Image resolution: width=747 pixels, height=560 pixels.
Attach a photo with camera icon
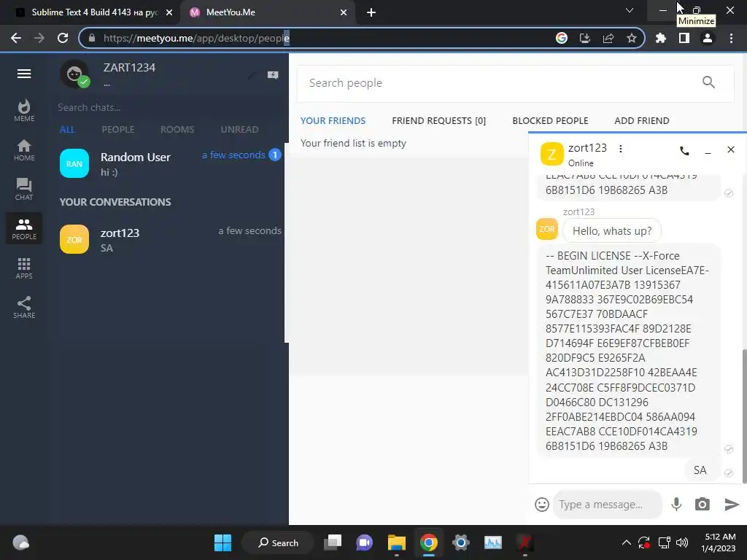click(703, 504)
